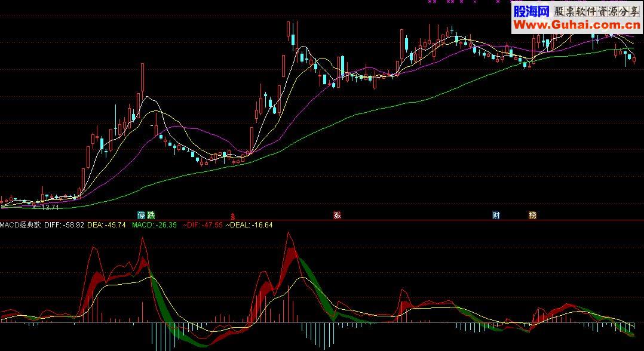
Task: Open the 榜 ranking marker
Action: pyautogui.click(x=533, y=215)
